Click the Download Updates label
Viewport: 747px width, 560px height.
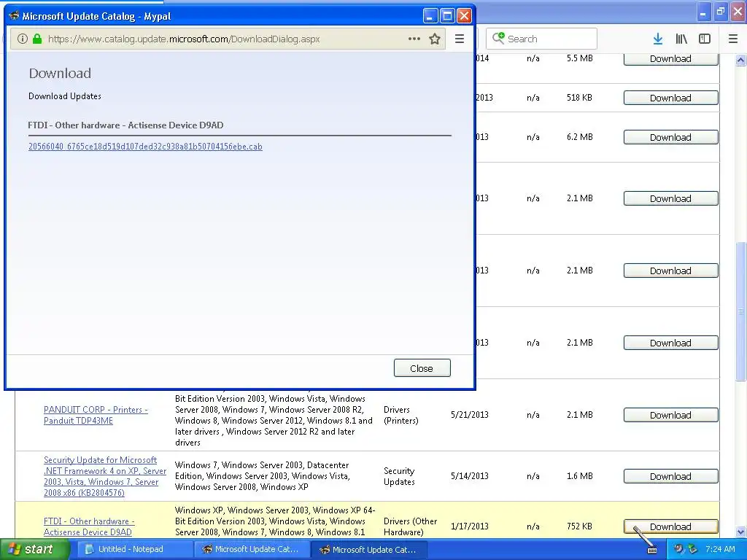click(65, 96)
